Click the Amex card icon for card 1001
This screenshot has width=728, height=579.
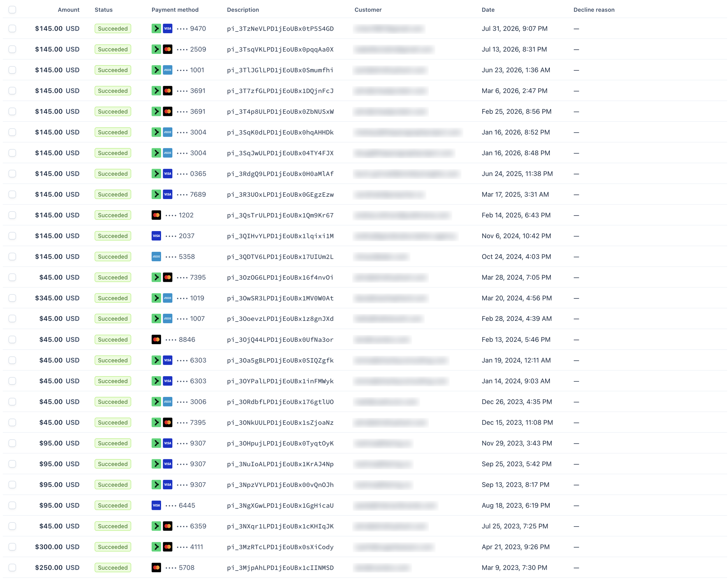click(167, 70)
